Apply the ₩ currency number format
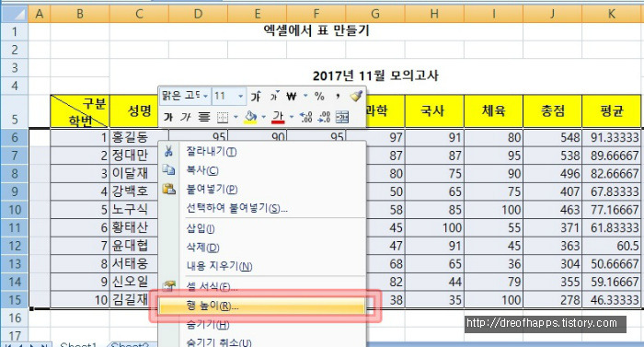This screenshot has width=644, height=347. 292,97
